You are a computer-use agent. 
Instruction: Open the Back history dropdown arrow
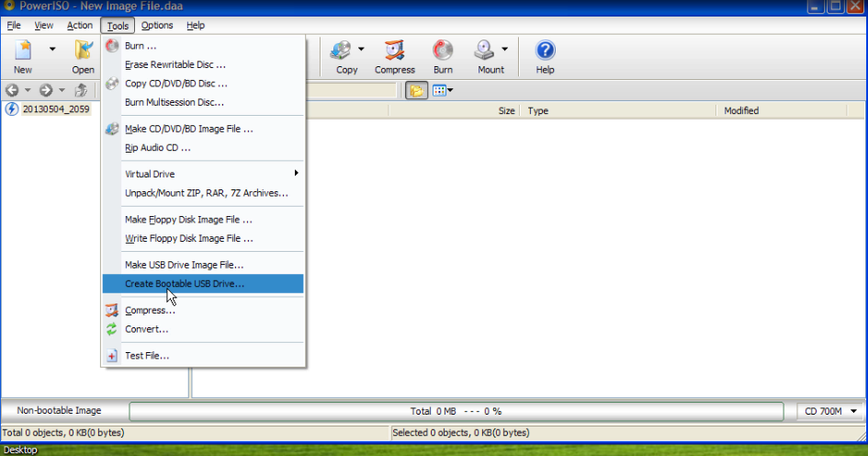point(28,90)
